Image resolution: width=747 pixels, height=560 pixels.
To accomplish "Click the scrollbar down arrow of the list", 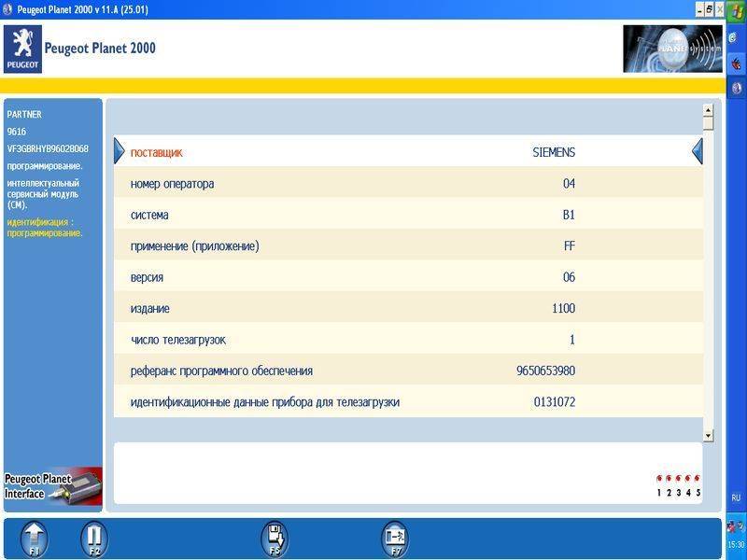I will pos(708,435).
